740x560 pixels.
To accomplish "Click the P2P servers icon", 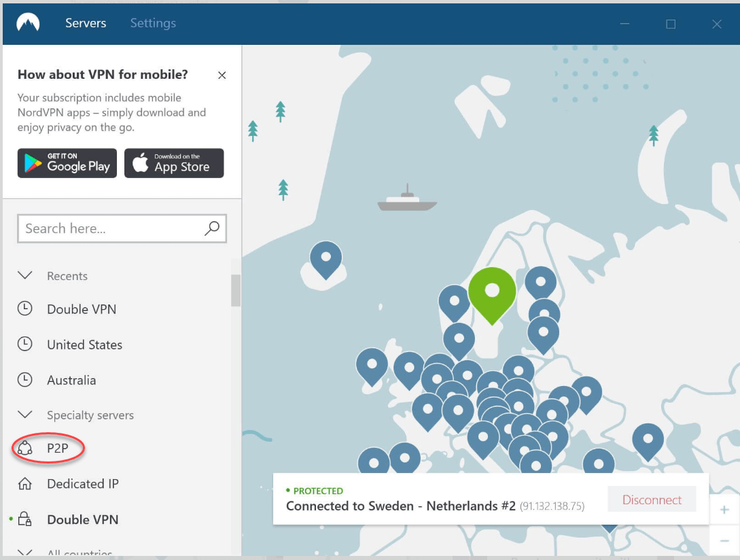I will point(24,448).
